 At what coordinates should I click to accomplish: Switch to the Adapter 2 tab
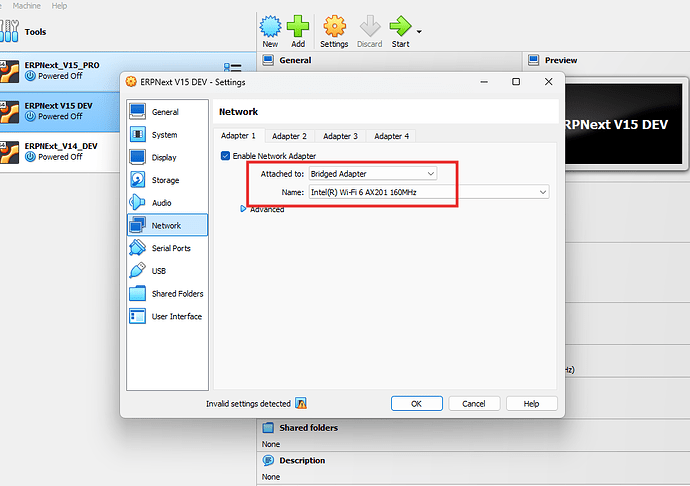point(289,136)
